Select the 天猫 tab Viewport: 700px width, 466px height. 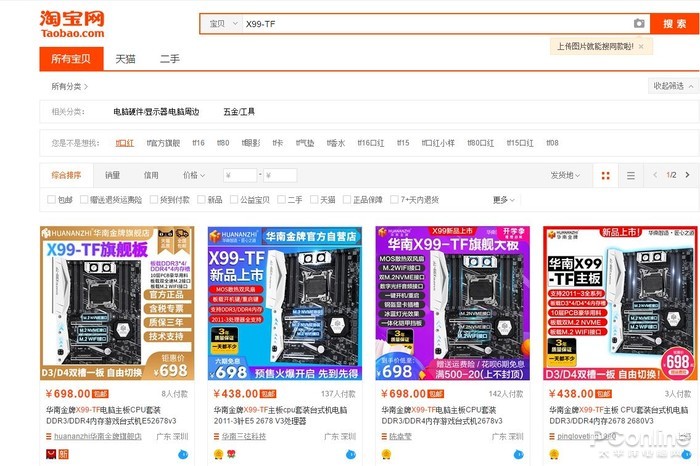coord(125,59)
